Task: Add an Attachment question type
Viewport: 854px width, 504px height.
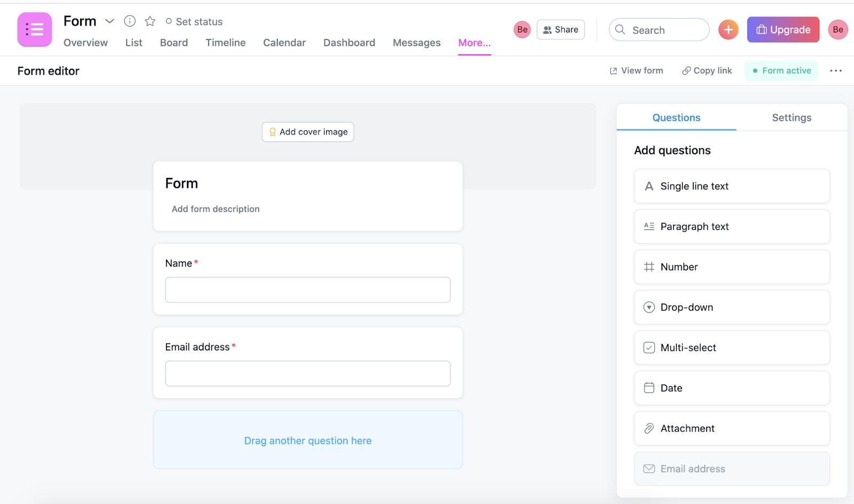Action: 731,428
